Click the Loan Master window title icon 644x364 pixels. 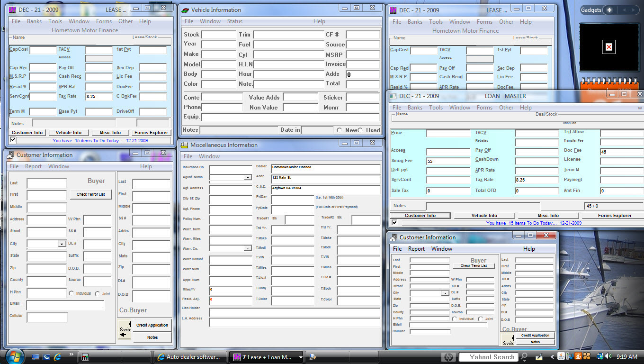coord(393,96)
